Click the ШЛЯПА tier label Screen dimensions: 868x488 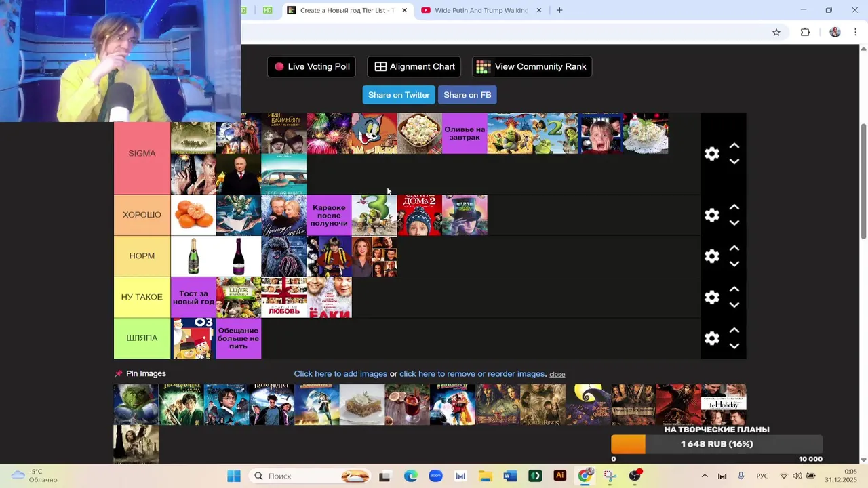(142, 338)
